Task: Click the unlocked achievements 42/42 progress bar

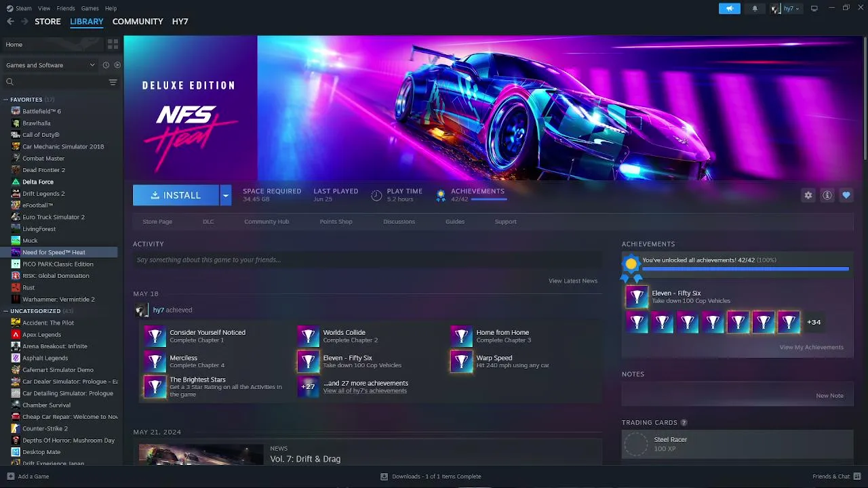Action: pos(745,269)
